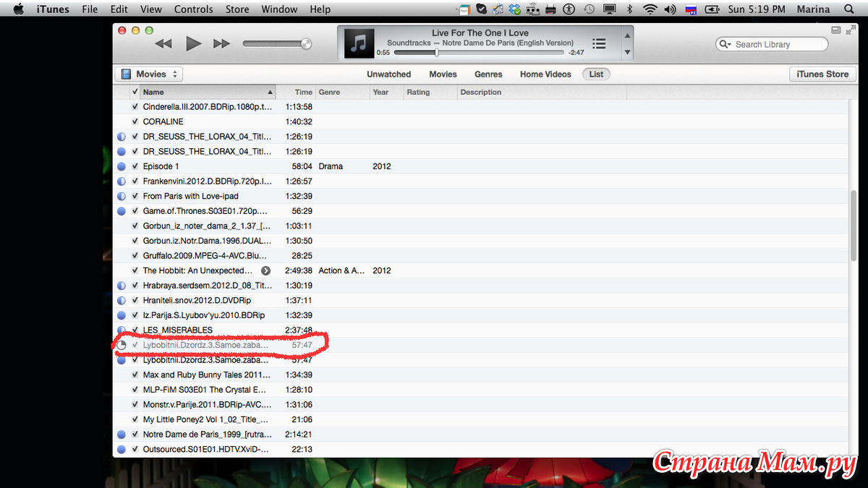868x488 pixels.
Task: Open the Up Next list icon
Action: 599,43
